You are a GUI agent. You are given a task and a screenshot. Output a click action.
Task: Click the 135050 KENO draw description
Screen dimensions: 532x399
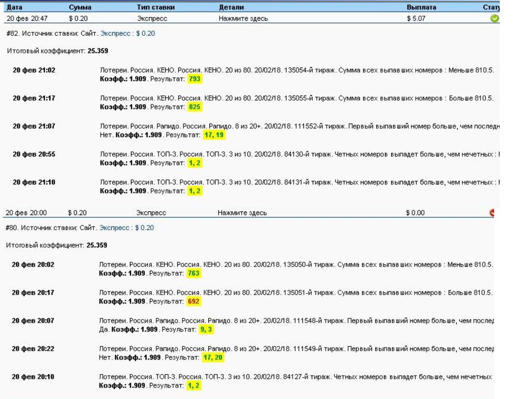coord(296,264)
